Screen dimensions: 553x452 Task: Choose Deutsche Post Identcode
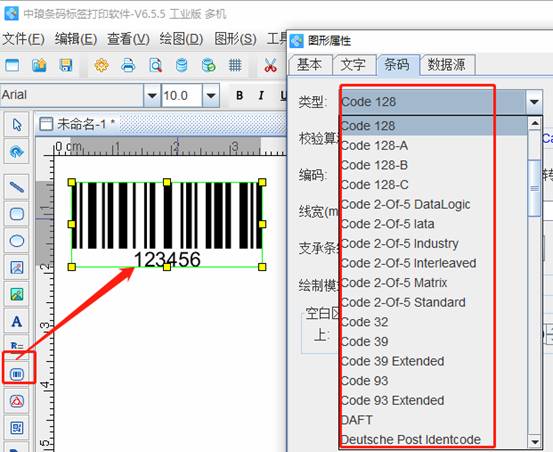point(434,440)
